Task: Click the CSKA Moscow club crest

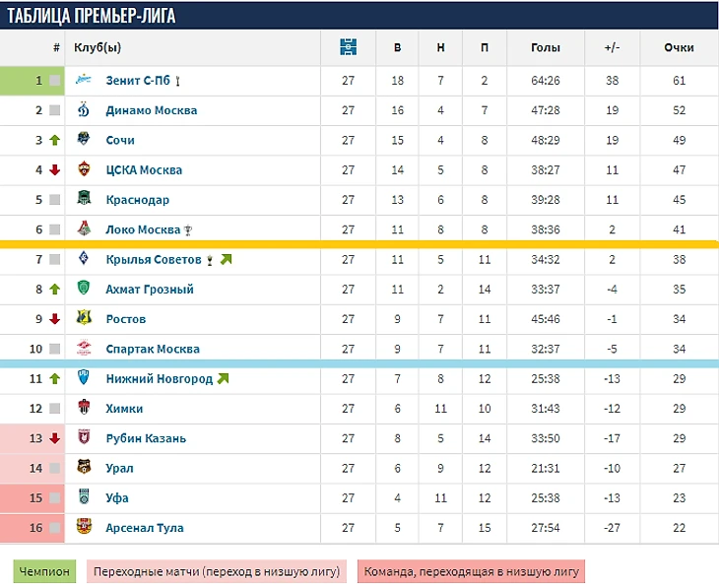Action: click(85, 169)
